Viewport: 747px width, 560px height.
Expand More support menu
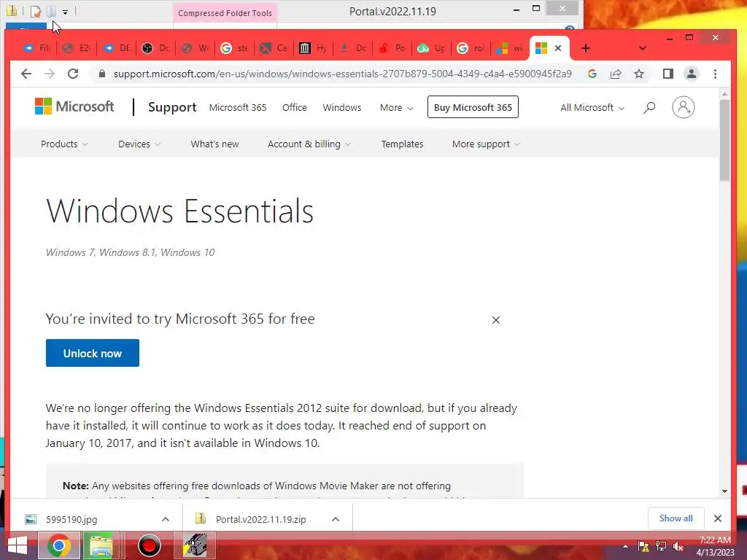pyautogui.click(x=486, y=144)
